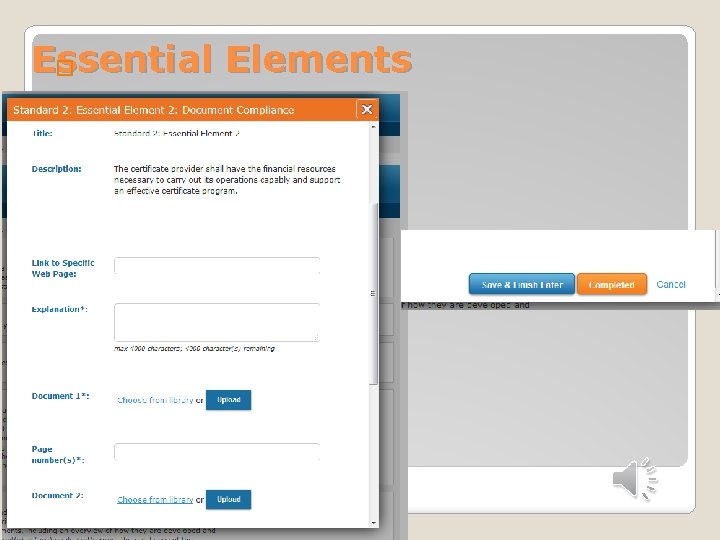Click the small placeholder box on title

coord(65,68)
